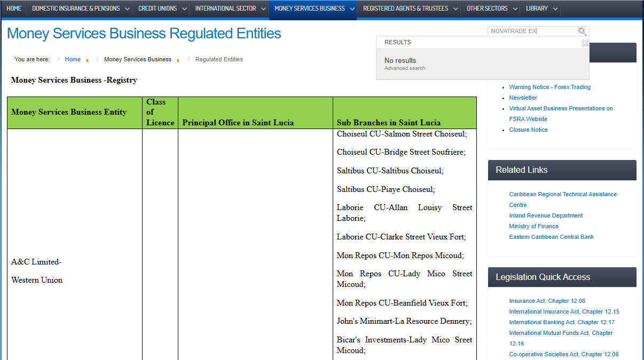
Task: Select Saltibus CU-Piaye Choiseul entry
Action: point(386,189)
